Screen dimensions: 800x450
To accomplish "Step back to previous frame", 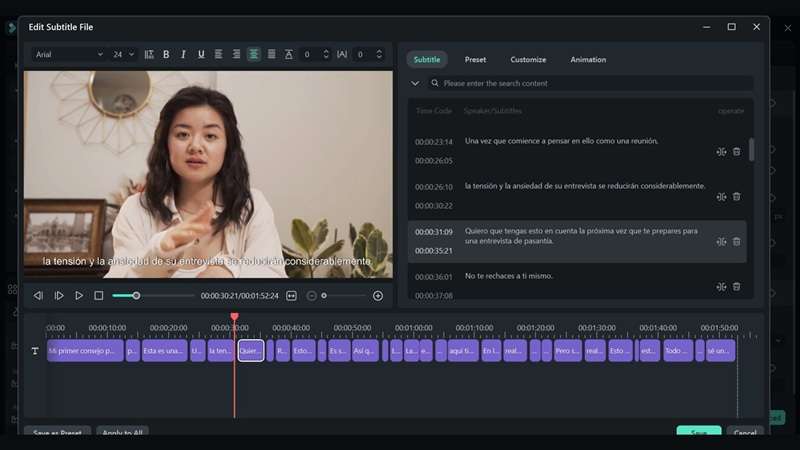I will coord(38,295).
